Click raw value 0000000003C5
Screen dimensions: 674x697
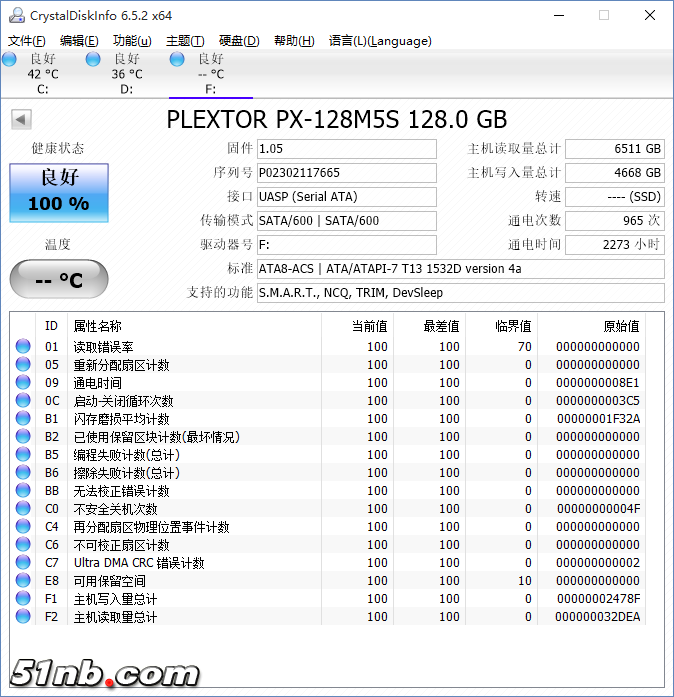coord(598,401)
